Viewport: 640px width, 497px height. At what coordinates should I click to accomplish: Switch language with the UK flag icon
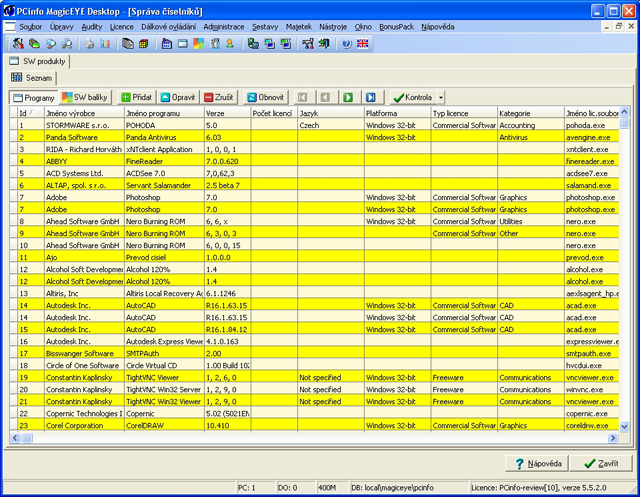click(x=362, y=43)
